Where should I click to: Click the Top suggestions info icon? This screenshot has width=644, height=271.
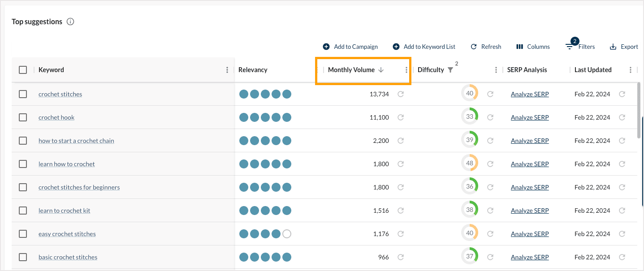pos(70,22)
